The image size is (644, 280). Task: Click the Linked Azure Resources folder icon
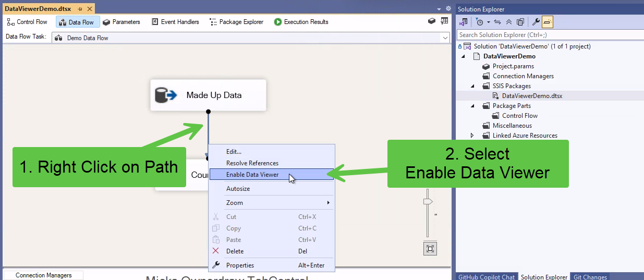coord(486,136)
